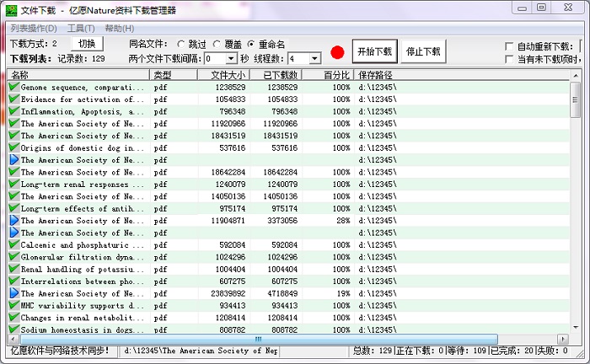Click the 23839892 file size cell
Screen dimensions: 590x364
pos(228,293)
